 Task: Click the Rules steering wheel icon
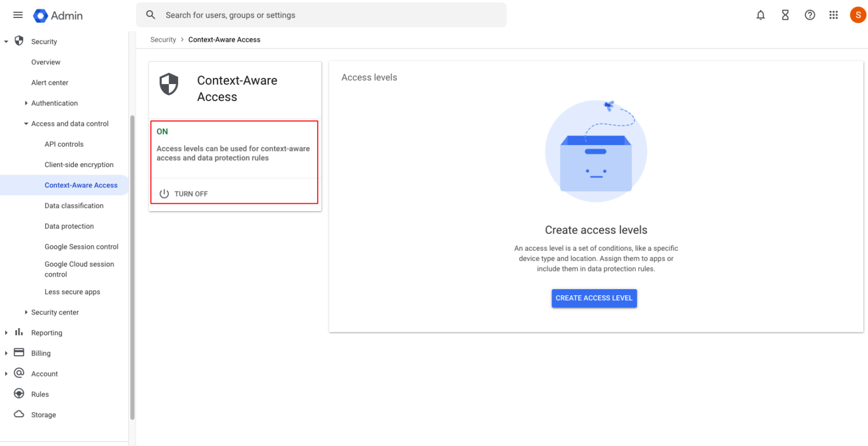19,393
